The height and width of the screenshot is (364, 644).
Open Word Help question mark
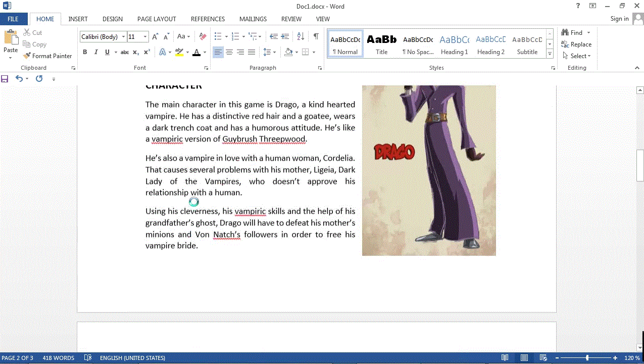pyautogui.click(x=578, y=6)
